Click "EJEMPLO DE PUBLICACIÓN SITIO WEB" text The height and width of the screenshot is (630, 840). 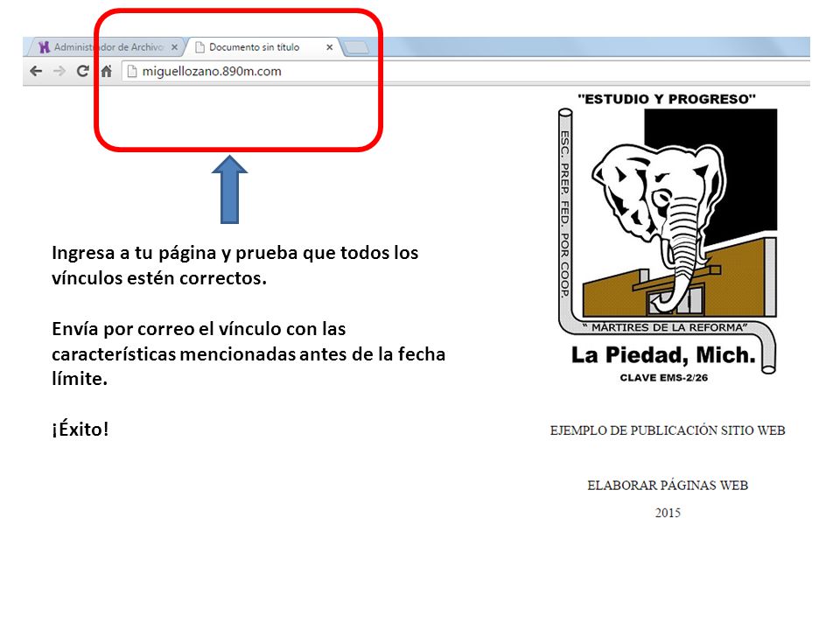pyautogui.click(x=668, y=430)
